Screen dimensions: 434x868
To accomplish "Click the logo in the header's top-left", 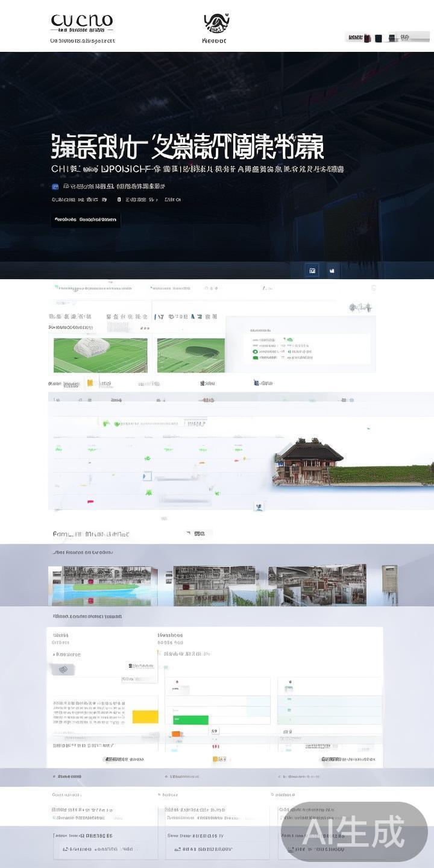I will click(x=82, y=24).
